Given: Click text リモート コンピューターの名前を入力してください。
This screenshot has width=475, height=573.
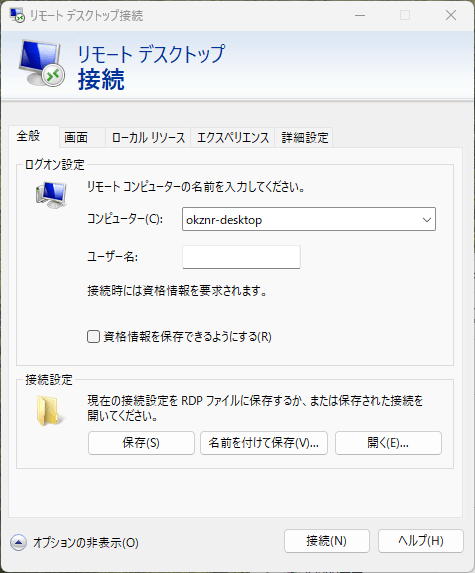Looking at the screenshot, I should click(196, 187).
